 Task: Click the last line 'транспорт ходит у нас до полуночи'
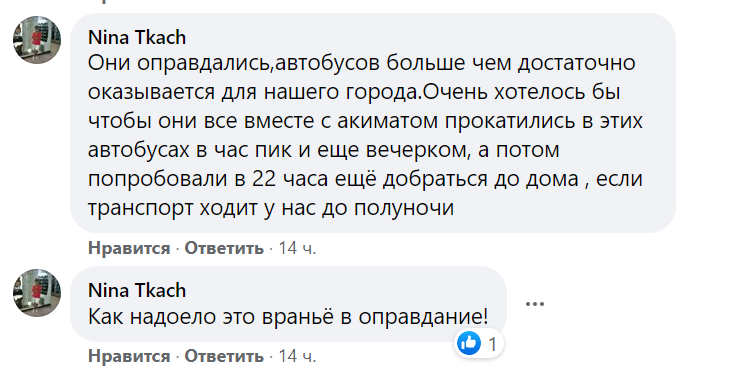pos(271,208)
